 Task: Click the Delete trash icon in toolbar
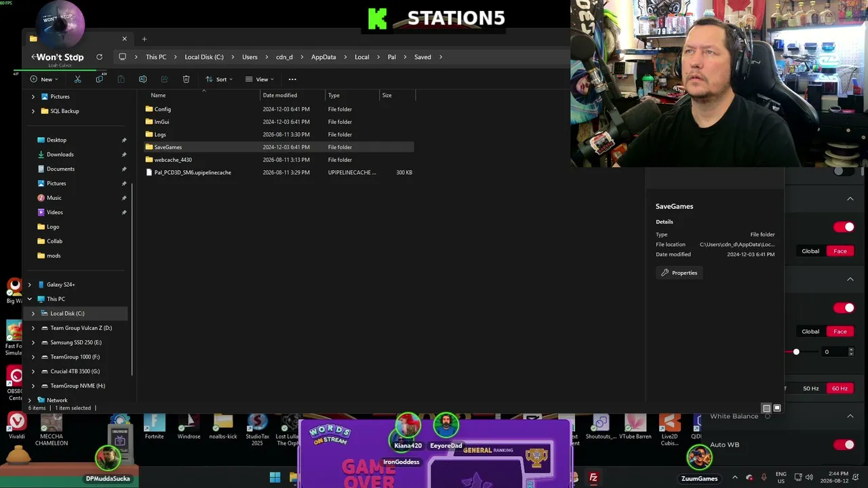click(186, 79)
